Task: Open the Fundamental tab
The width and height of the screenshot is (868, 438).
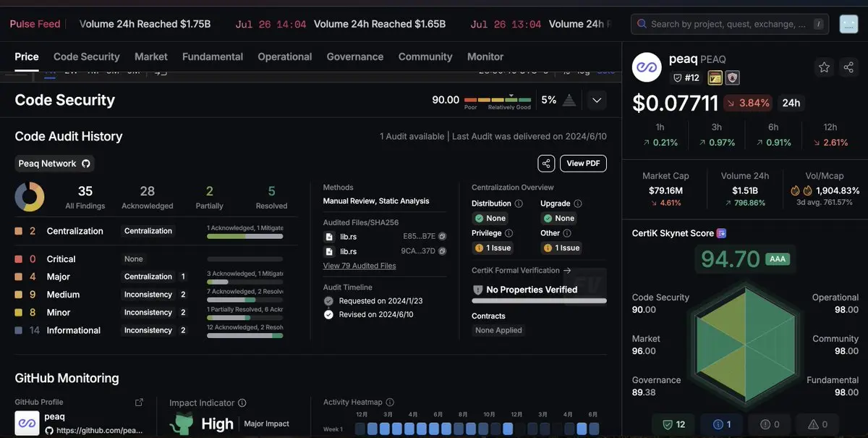Action: click(213, 56)
